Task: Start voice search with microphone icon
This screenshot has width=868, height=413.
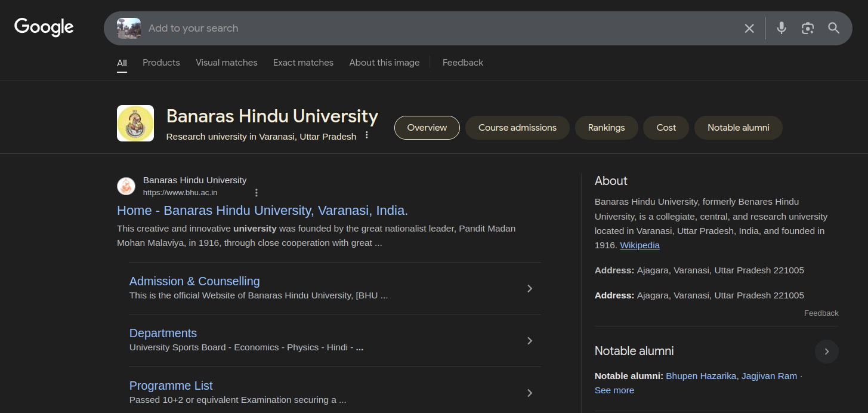Action: tap(781, 28)
